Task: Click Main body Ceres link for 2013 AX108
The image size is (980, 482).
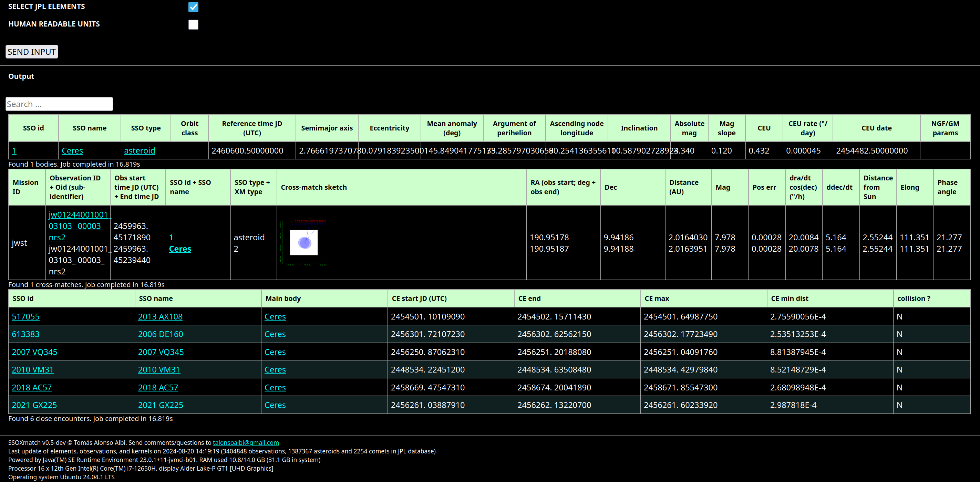Action: (x=275, y=316)
